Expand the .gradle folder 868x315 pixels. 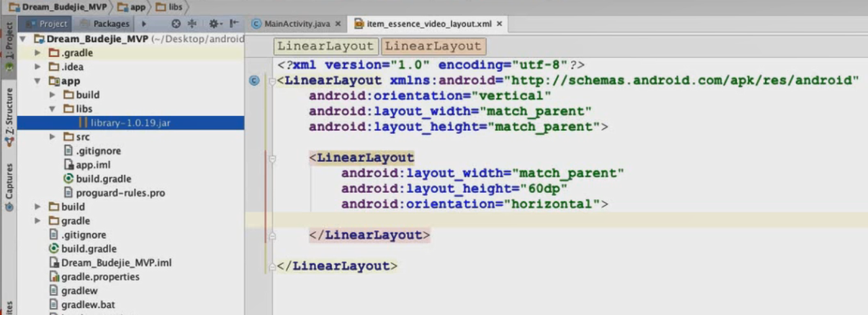click(x=38, y=53)
